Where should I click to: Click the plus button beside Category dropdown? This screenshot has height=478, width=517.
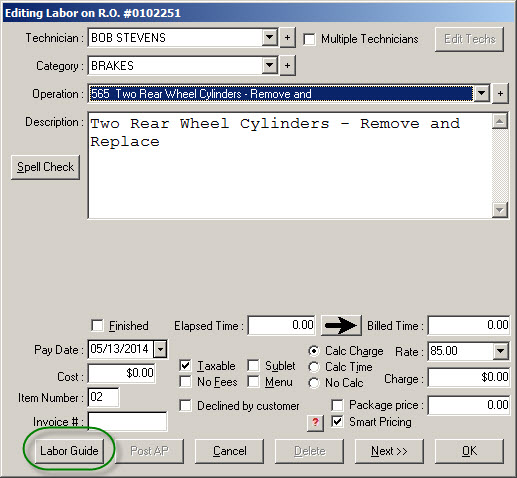coord(287,66)
